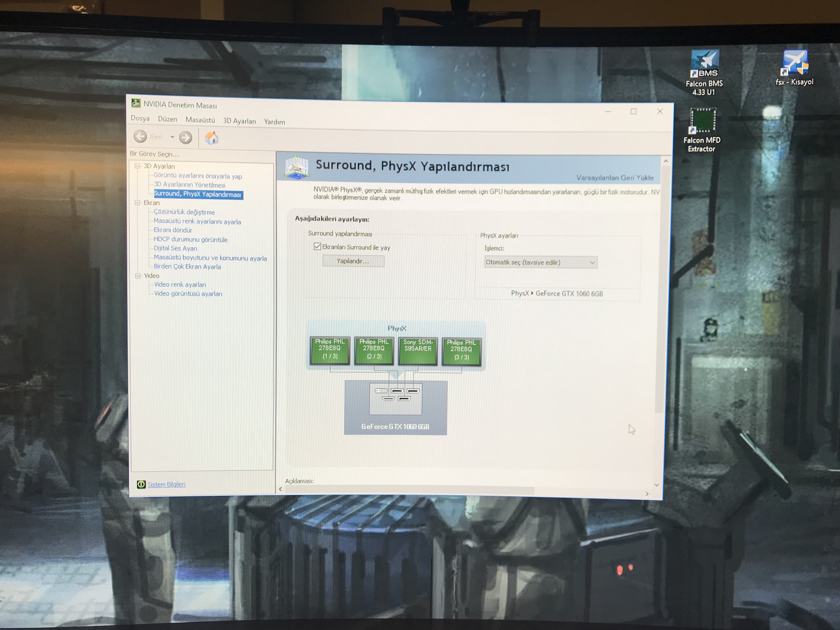Select 3D Ayarlarının Yönetilmesi
The image size is (840, 630).
pos(190,185)
